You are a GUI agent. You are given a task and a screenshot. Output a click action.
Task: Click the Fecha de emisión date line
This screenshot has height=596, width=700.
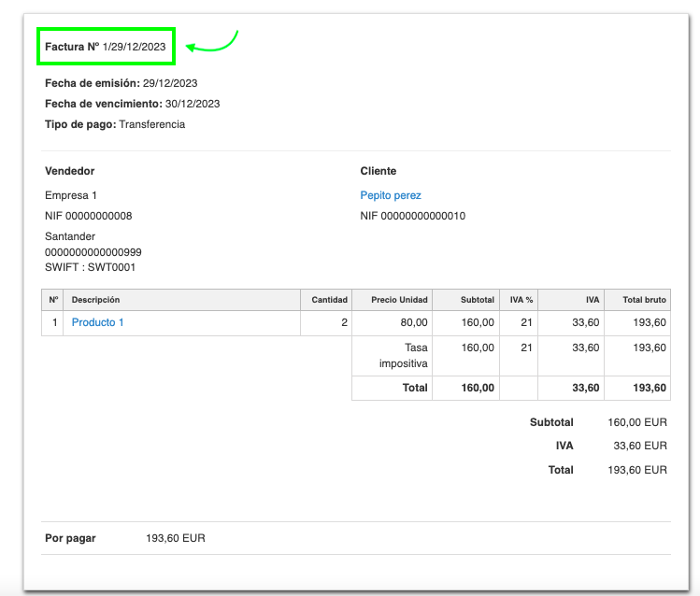coord(121,83)
